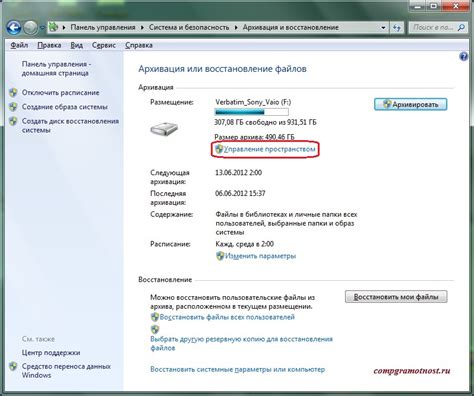The height and width of the screenshot is (396, 474).
Task: Click the Восстановить мои файлы button
Action: tap(396, 297)
